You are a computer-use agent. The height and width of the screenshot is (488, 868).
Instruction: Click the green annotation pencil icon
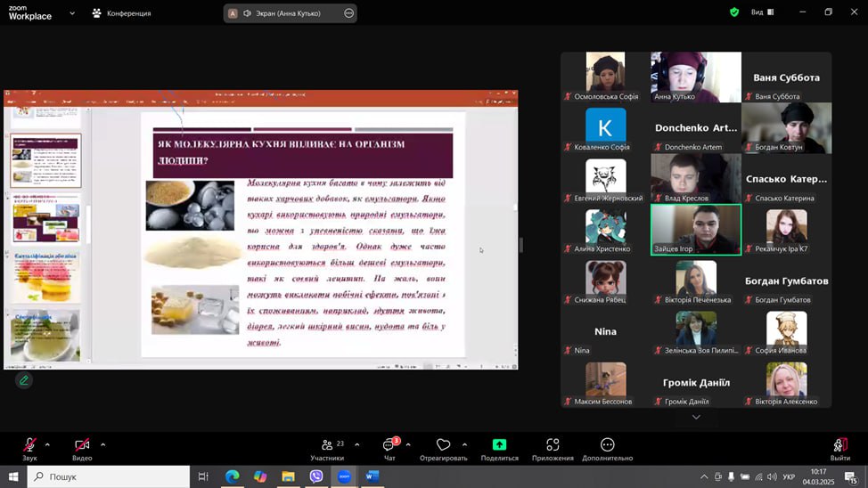tap(24, 380)
